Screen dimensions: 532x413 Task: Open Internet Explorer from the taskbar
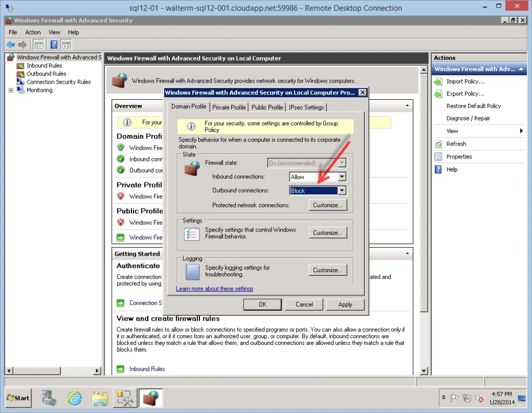pyautogui.click(x=75, y=398)
